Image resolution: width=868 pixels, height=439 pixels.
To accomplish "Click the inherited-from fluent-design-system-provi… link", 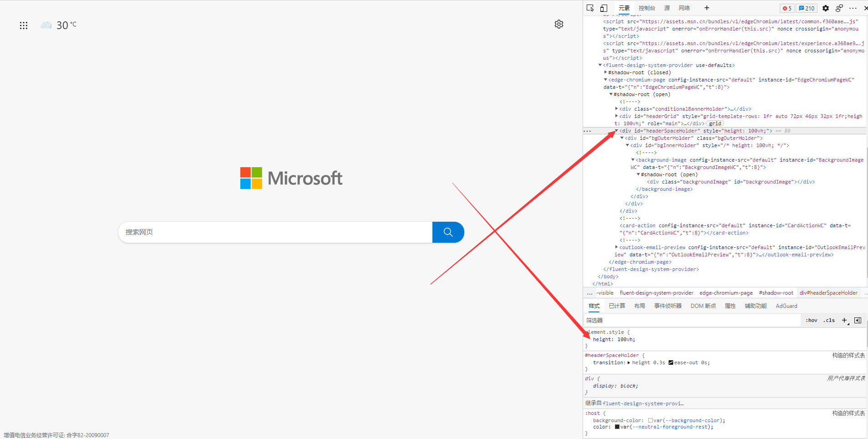I will point(643,403).
